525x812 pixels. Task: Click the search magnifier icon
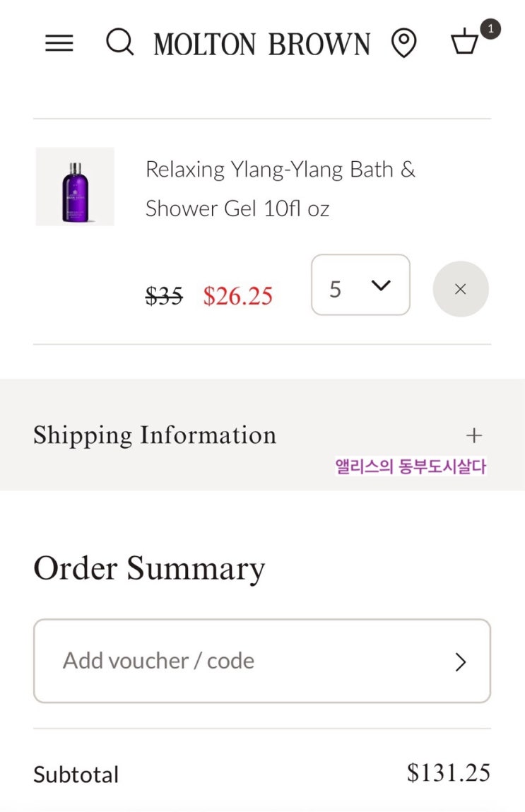pos(120,43)
